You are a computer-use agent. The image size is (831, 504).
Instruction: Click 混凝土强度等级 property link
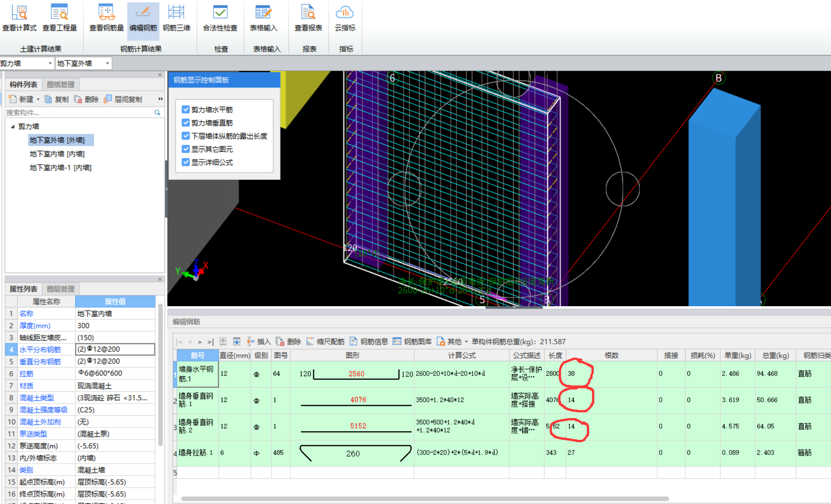point(44,410)
